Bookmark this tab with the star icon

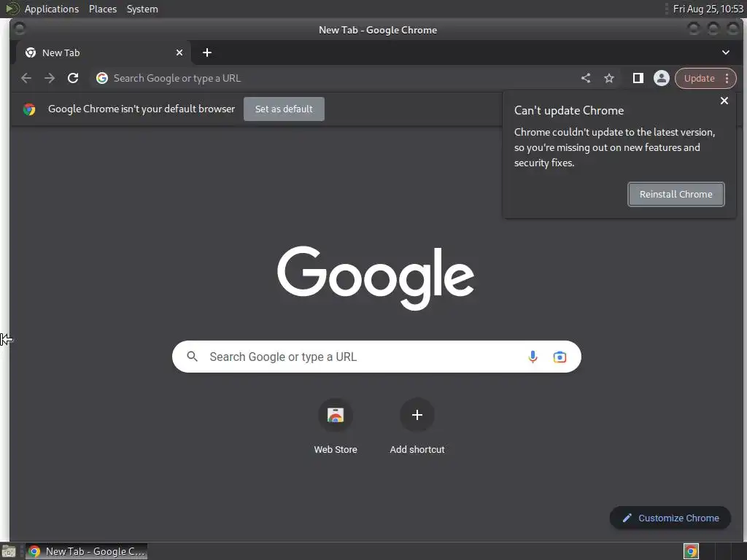(x=609, y=78)
